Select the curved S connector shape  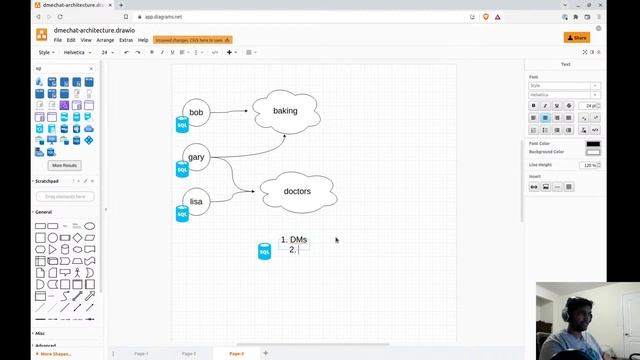coord(65,296)
